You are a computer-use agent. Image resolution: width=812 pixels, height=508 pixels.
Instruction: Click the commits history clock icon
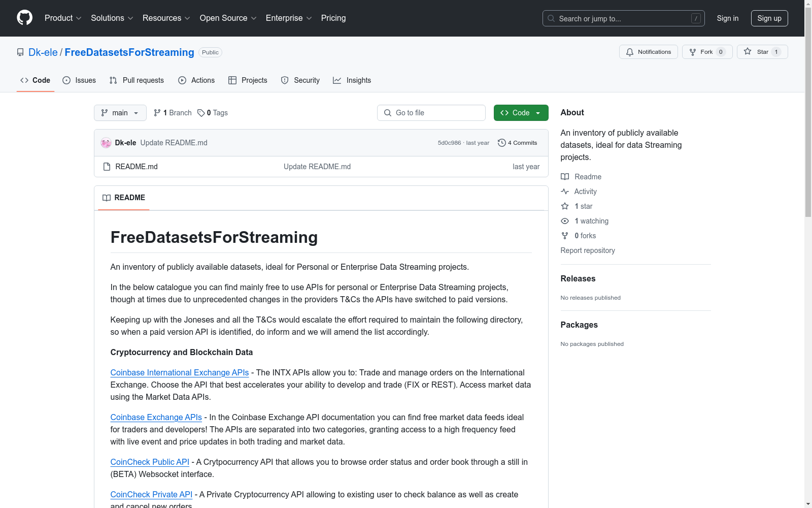pos(502,143)
